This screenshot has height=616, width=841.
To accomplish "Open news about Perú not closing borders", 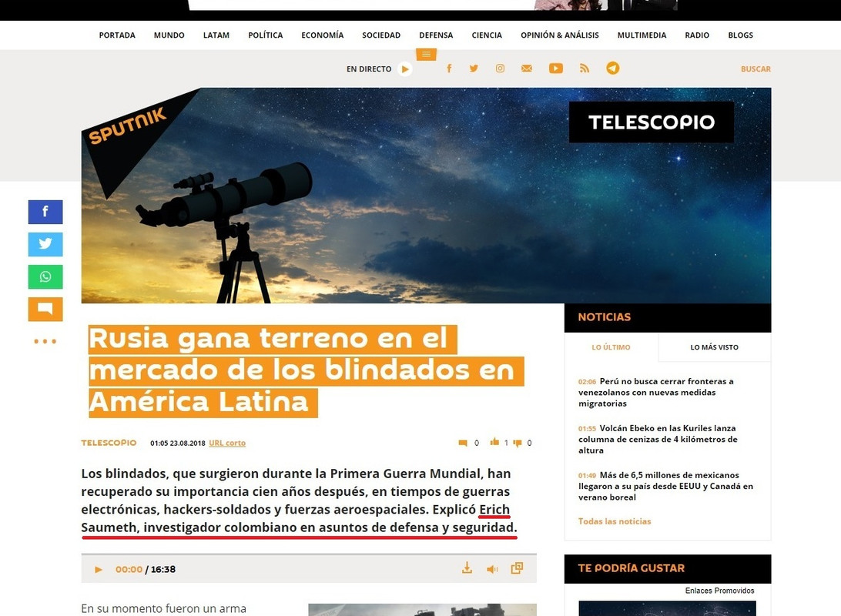I will tap(656, 393).
